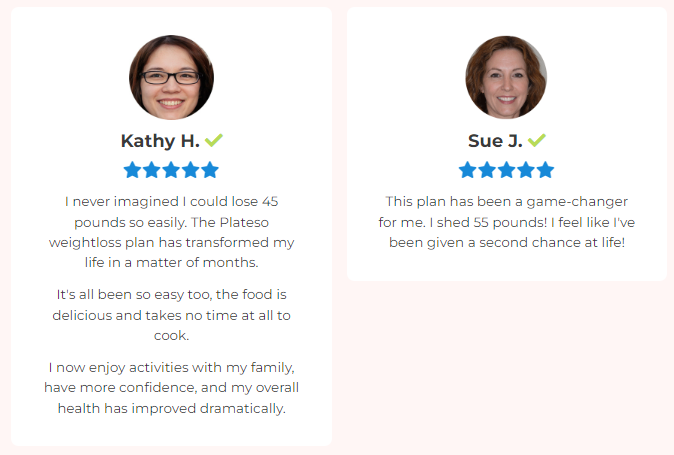Click the Sue J. reviewer name
This screenshot has height=455, width=674.
coord(495,141)
